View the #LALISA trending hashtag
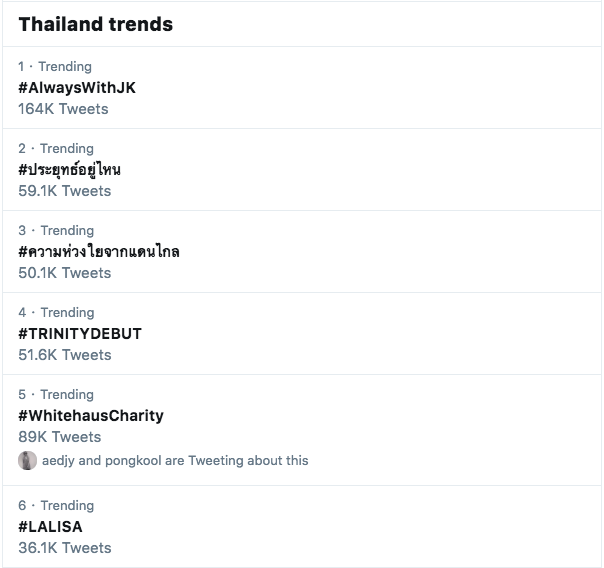 50,527
